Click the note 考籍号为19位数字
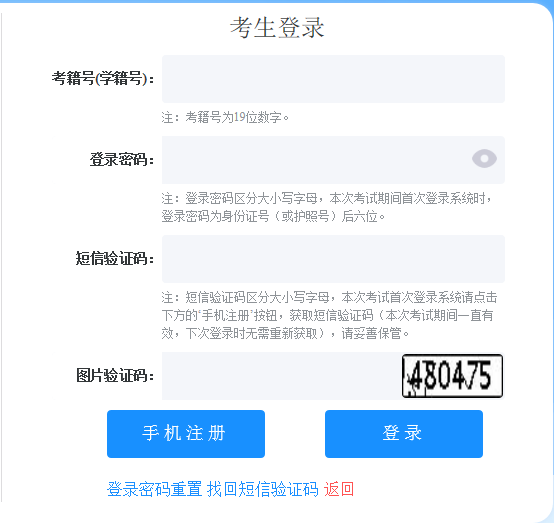Viewport: 554px width, 523px height. 225,117
